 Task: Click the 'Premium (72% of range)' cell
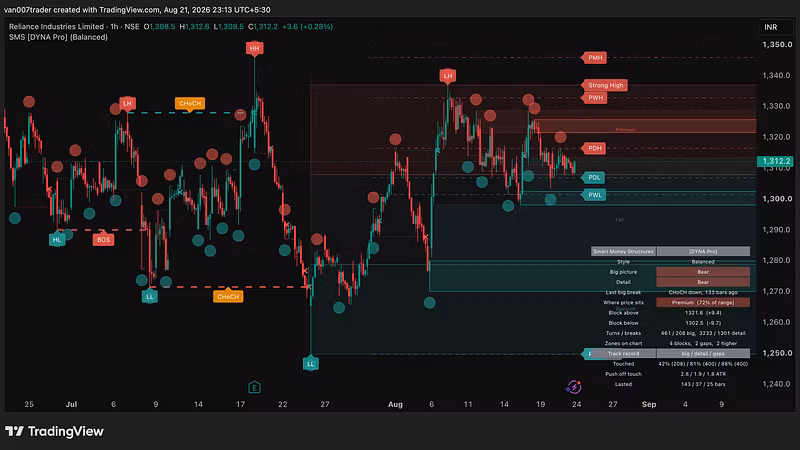[703, 303]
